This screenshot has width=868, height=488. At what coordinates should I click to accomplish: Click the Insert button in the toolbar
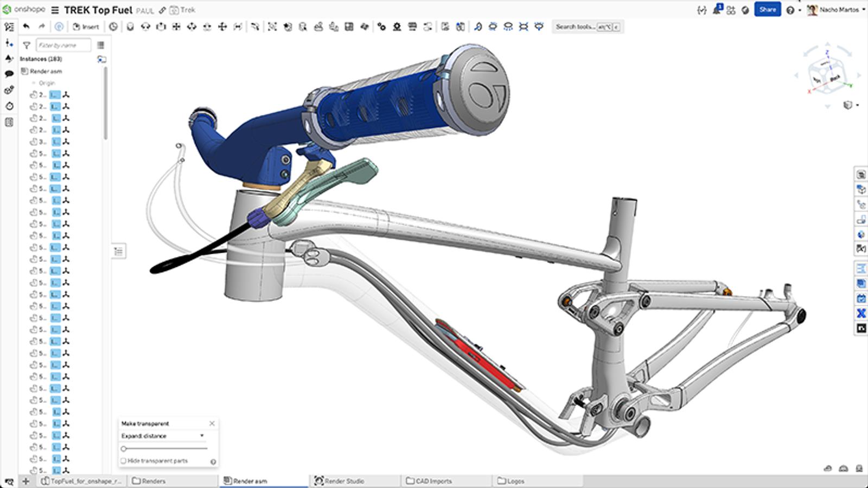[86, 27]
